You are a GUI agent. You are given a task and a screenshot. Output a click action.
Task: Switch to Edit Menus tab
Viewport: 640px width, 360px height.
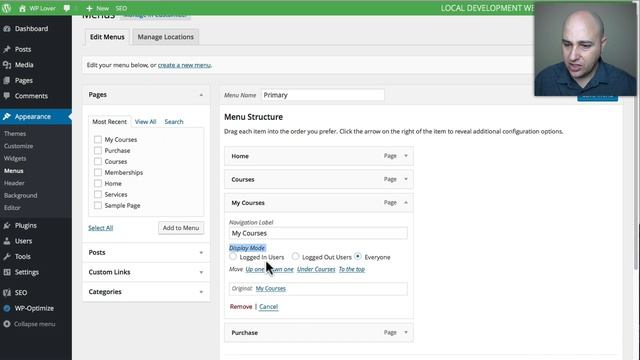107,37
